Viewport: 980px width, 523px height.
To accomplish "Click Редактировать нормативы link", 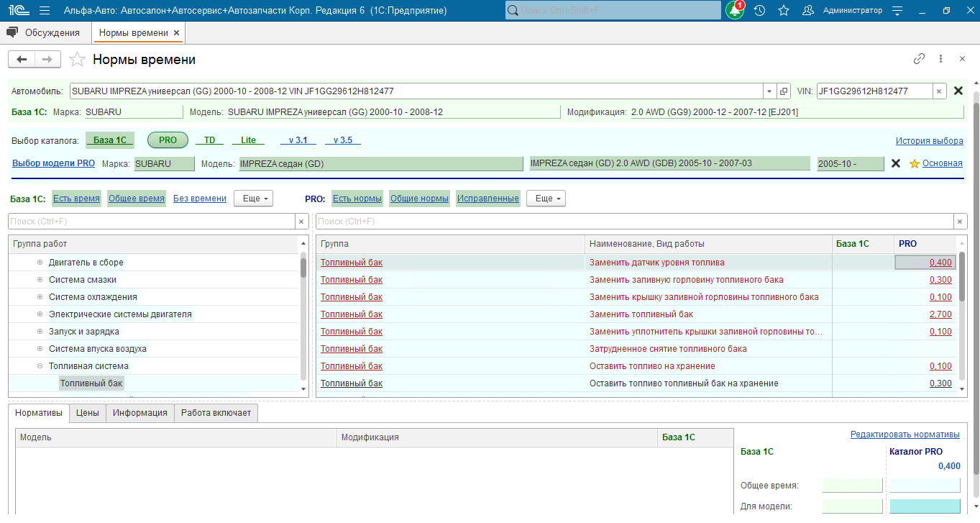I will point(905,435).
